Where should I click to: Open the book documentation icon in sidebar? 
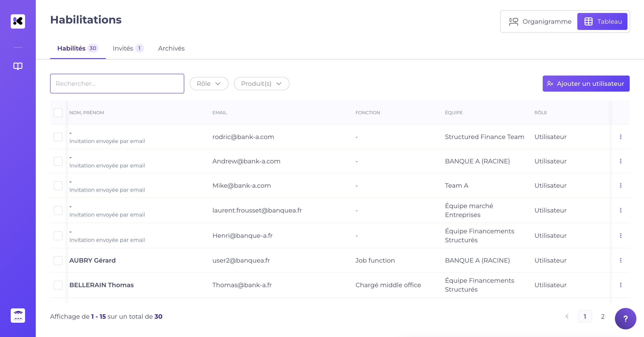point(18,66)
